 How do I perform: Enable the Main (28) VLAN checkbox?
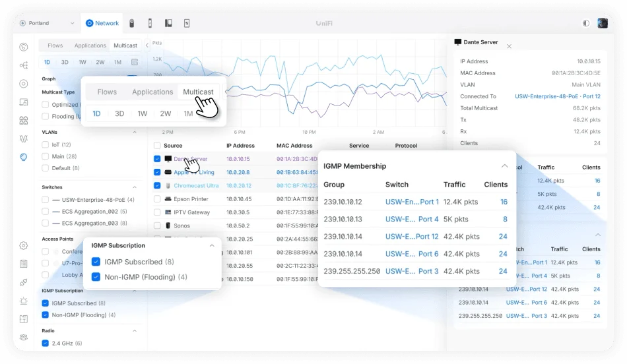coord(45,156)
